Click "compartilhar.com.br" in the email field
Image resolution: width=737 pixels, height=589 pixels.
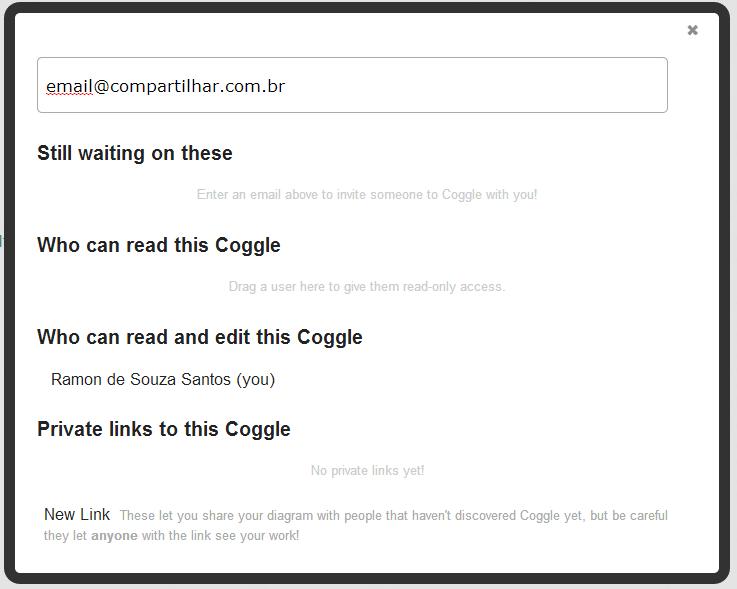click(198, 86)
